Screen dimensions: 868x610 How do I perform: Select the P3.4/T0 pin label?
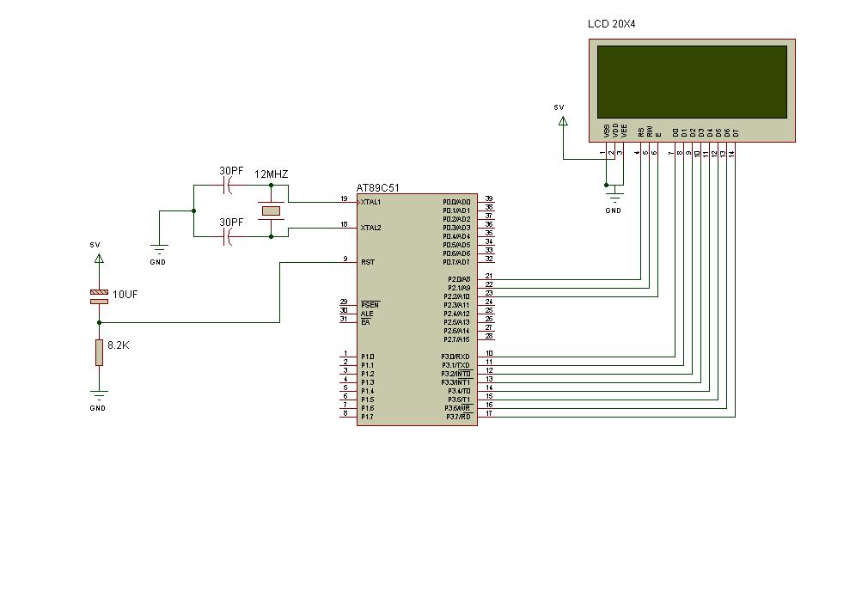coord(459,391)
